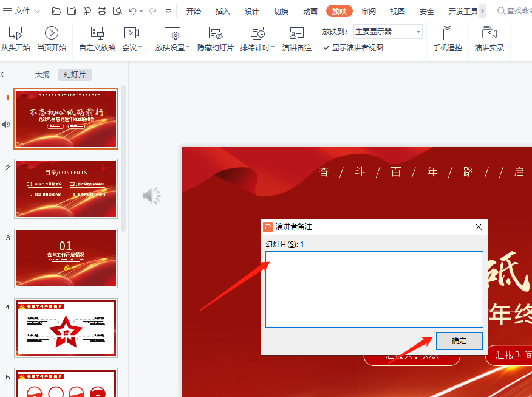Screen dimensions: 532x397
Task: Click the export to PDF icon
Action: coord(87,11)
